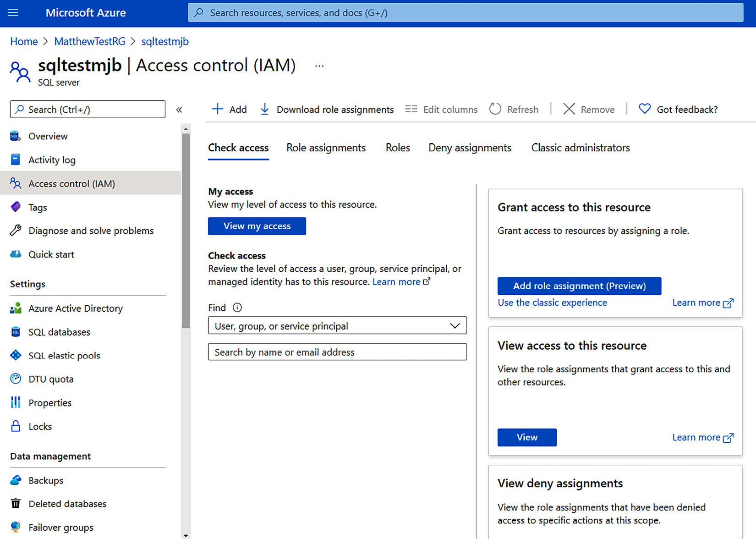Click the Refresh circular arrow icon
Image resolution: width=756 pixels, height=539 pixels.
tap(495, 109)
